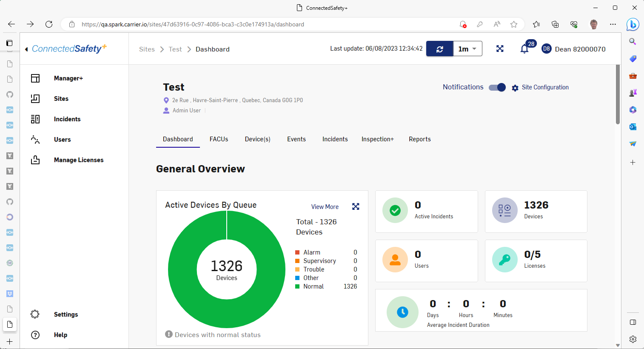Click Supervisory orange legend swatch
The width and height of the screenshot is (644, 349).
tap(297, 261)
